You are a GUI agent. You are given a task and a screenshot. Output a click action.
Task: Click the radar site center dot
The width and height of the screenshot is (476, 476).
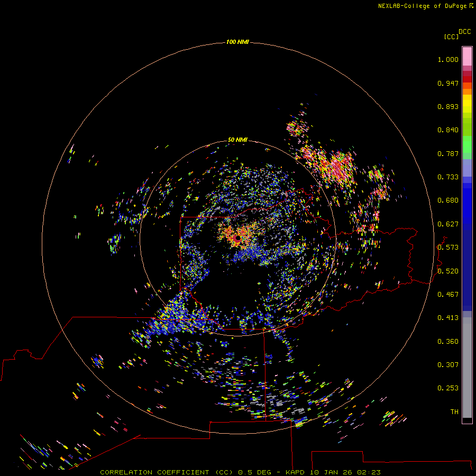[238, 238]
